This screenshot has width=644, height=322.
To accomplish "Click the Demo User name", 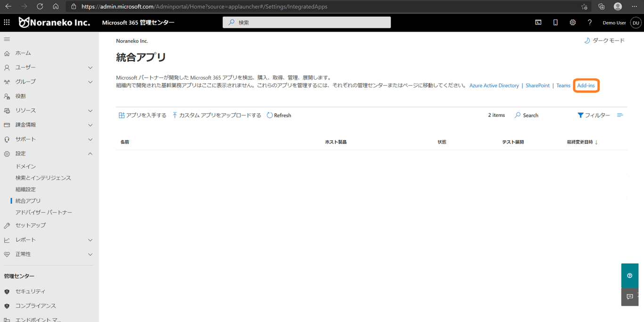I will click(614, 23).
